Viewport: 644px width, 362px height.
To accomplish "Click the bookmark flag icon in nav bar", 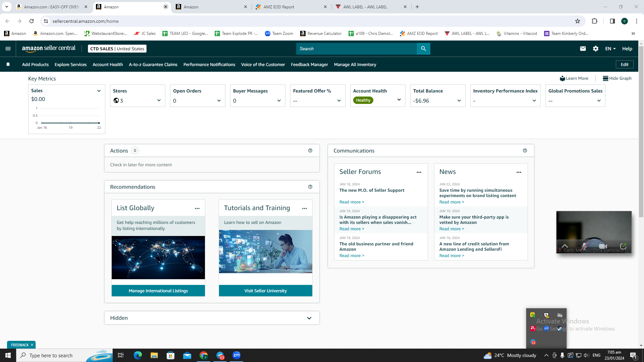I will coord(8,64).
